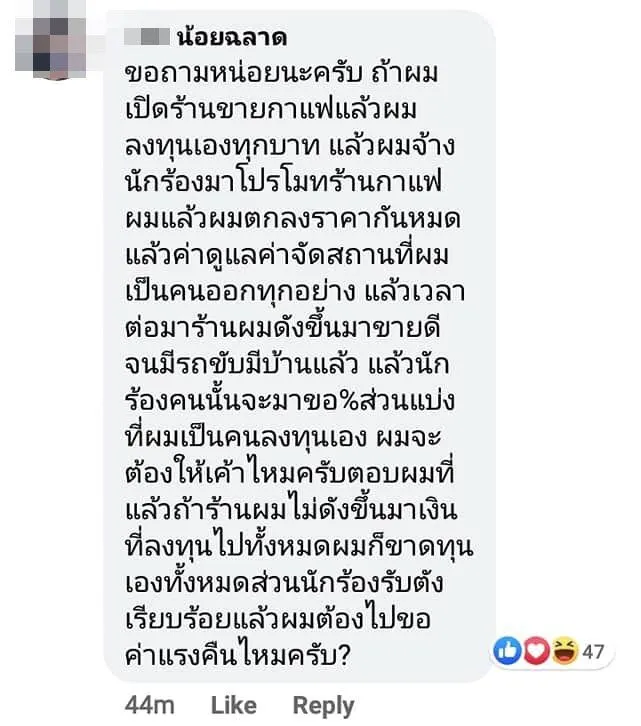Click the % symbol in the comment
641x726 pixels.
click(347, 401)
